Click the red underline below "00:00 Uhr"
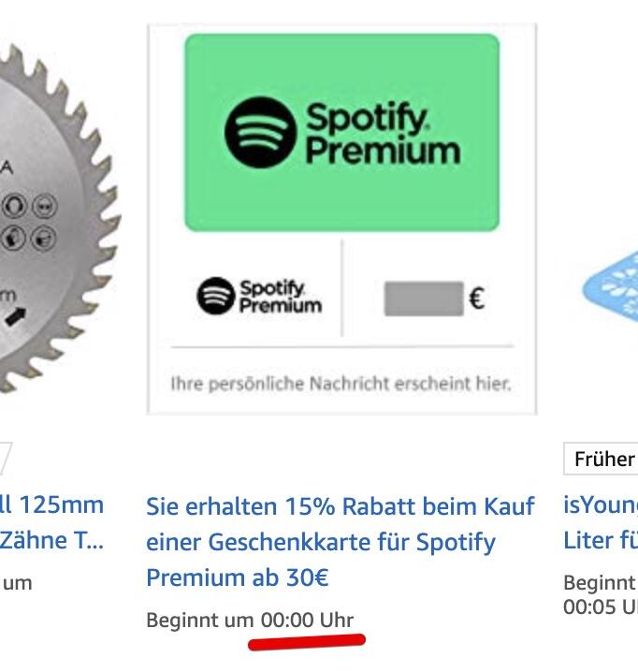Image resolution: width=638 pixels, height=672 pixels. point(306,642)
